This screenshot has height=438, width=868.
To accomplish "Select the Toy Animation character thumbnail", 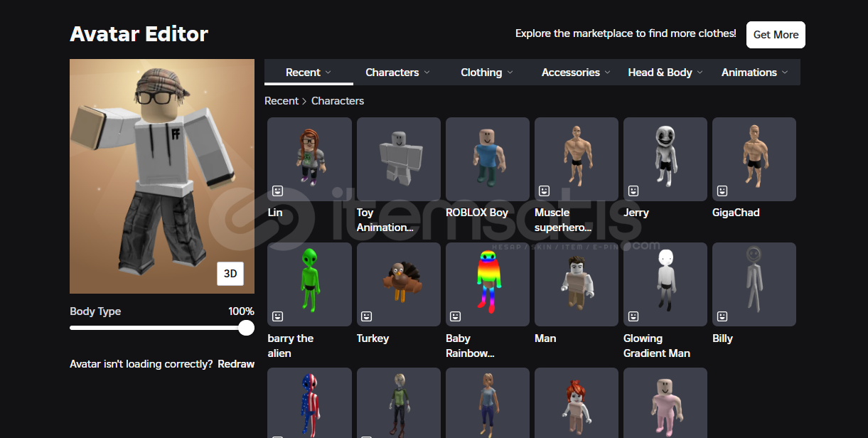I will [399, 159].
